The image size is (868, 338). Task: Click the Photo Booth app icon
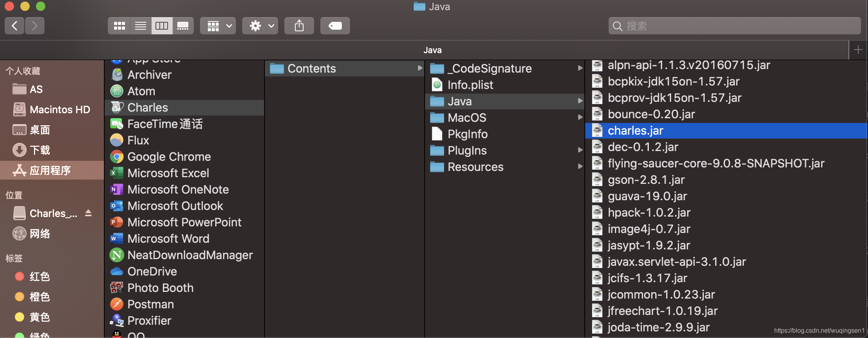117,288
